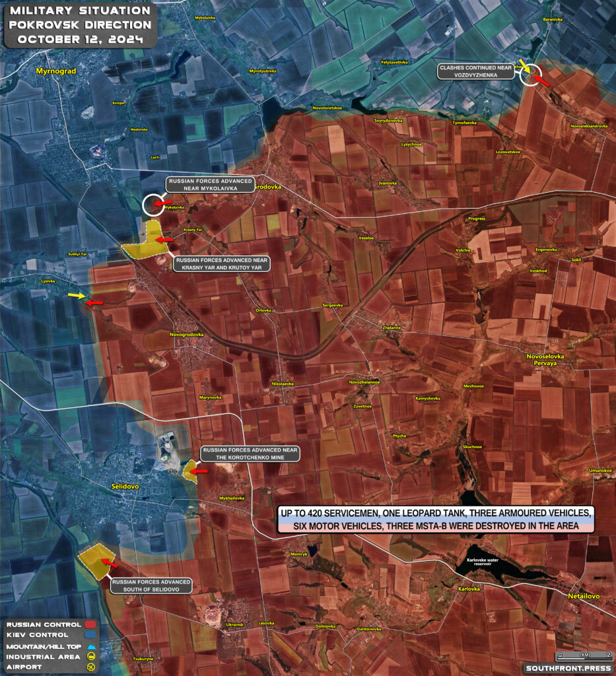
Task: Click the kilometer scale bar
Action: (584, 656)
